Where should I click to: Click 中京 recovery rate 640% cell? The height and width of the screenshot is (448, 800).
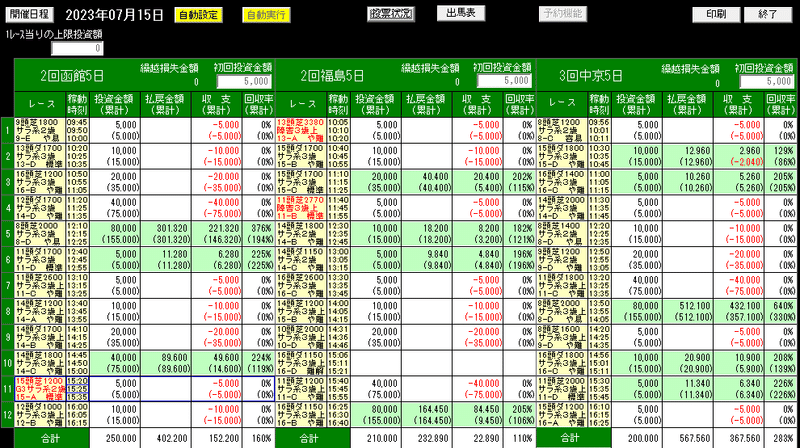(x=781, y=311)
